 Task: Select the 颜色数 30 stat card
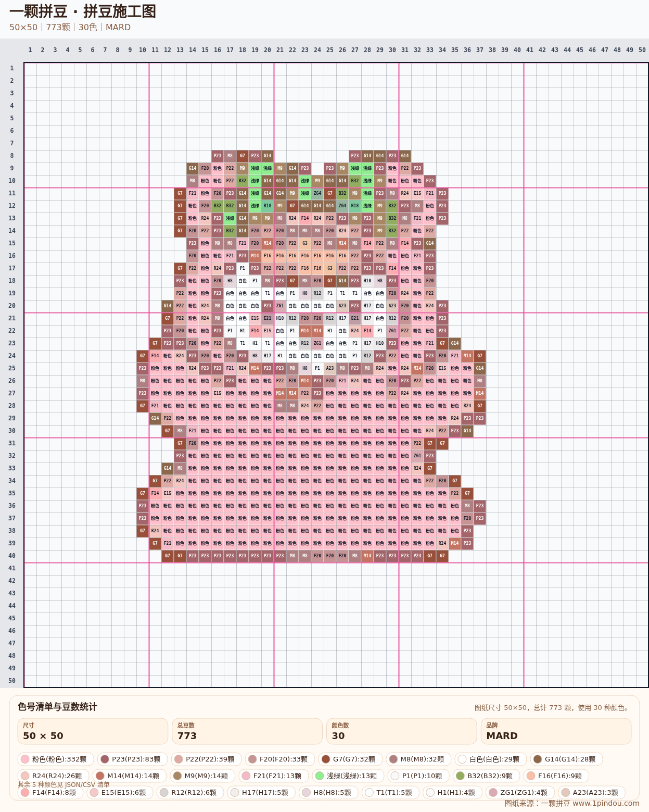pyautogui.click(x=401, y=731)
